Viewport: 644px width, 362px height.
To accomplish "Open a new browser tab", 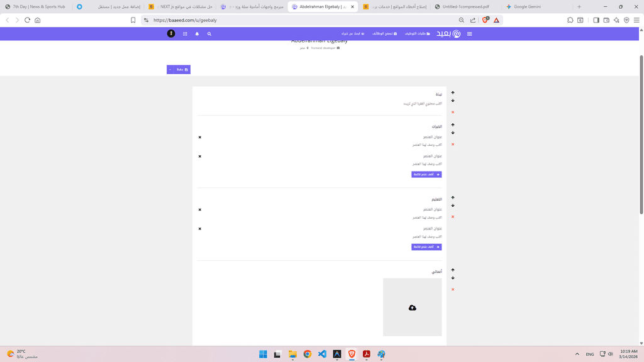I will [x=579, y=6].
